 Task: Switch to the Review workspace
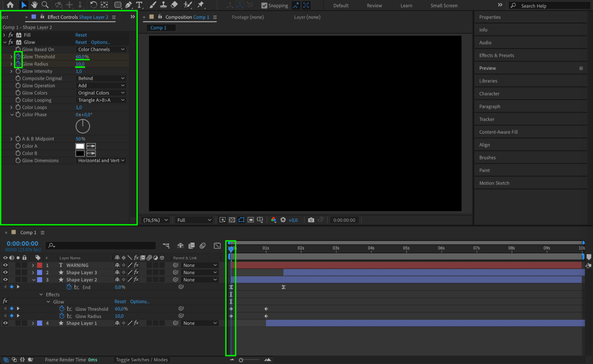[x=374, y=5]
